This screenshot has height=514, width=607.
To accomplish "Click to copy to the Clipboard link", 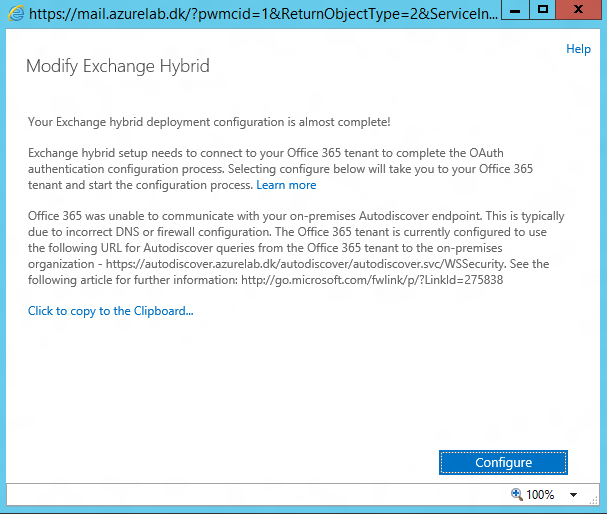I will pyautogui.click(x=110, y=311).
